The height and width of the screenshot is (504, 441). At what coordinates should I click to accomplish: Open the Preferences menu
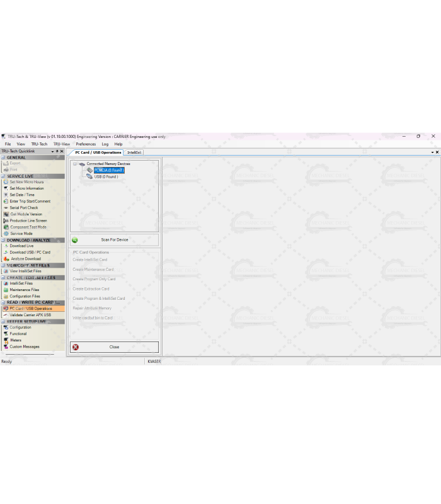click(86, 144)
